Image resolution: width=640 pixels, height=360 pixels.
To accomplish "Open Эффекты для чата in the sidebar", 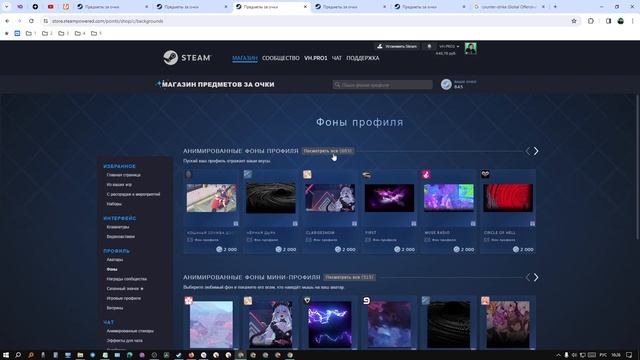I will pyautogui.click(x=124, y=340).
